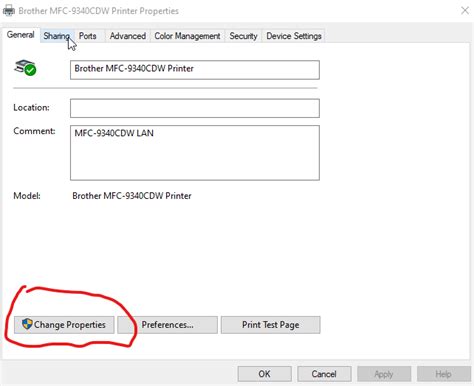Open the Color Management tab
Screen dimensions: 474x386
187,36
